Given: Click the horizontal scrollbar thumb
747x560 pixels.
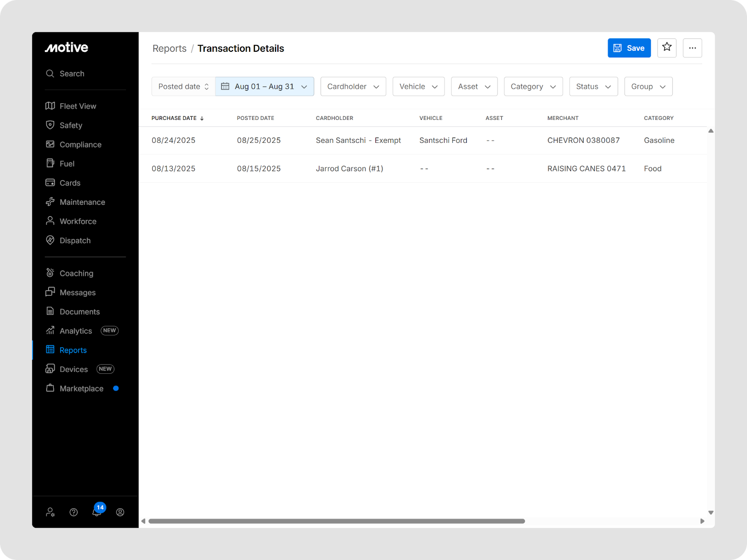Looking at the screenshot, I should coord(336,521).
